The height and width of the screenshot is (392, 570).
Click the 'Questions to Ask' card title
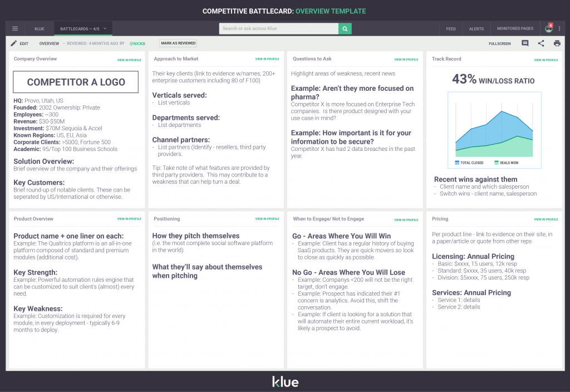(x=312, y=59)
